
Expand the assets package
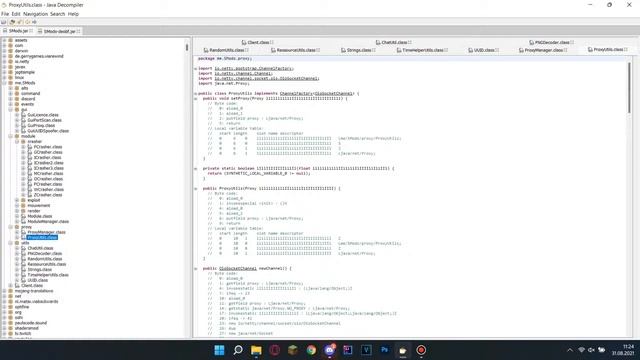pyautogui.click(x=4, y=40)
